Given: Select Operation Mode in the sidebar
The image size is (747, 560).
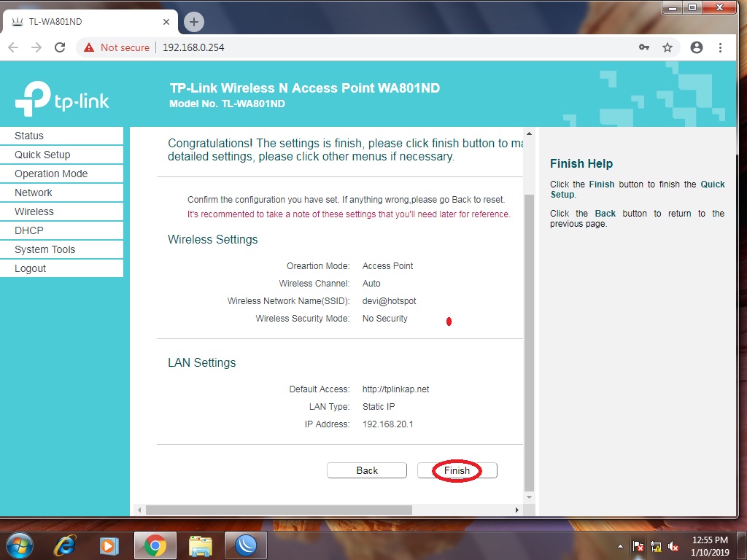Looking at the screenshot, I should 61,174.
